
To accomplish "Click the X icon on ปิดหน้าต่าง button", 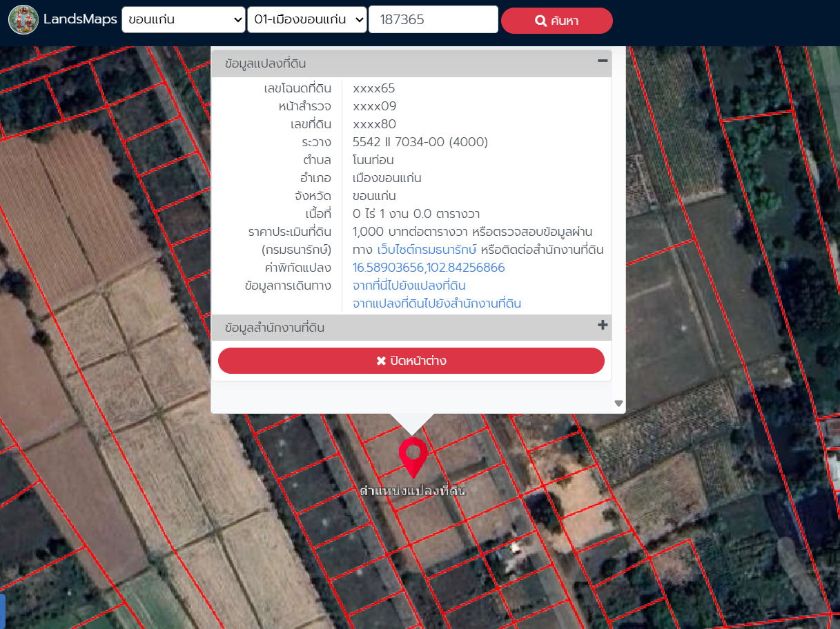I will coord(381,361).
